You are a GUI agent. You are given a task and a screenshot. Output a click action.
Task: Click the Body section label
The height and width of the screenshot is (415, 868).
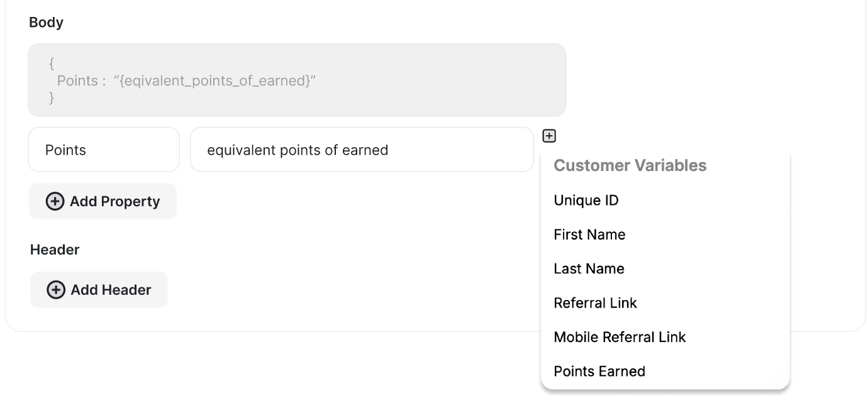45,22
